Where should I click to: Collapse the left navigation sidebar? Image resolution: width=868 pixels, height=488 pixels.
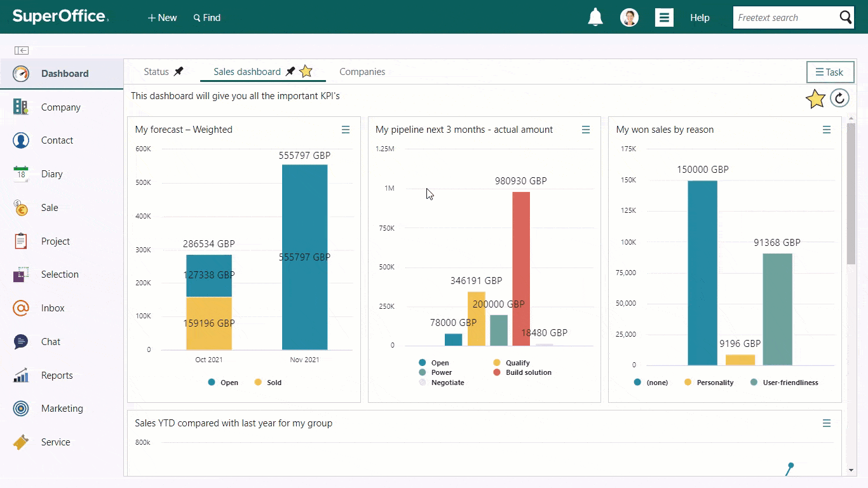point(22,50)
